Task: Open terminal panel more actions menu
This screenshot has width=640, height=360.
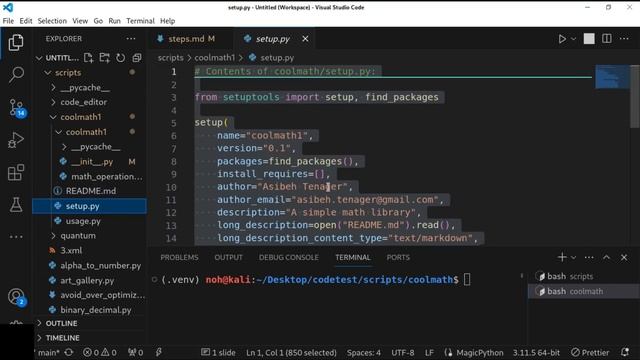Action: tap(589, 258)
